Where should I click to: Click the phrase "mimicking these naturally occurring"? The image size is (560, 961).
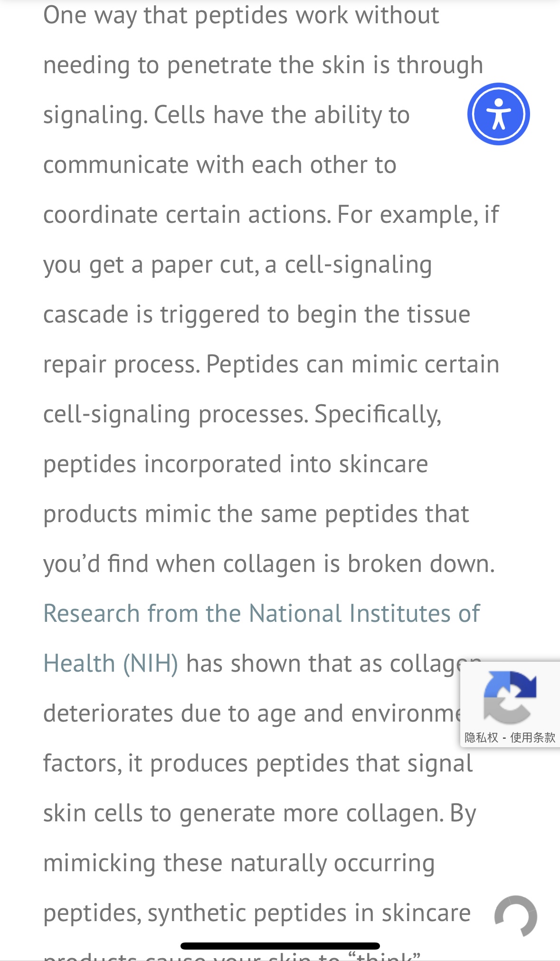[238, 863]
